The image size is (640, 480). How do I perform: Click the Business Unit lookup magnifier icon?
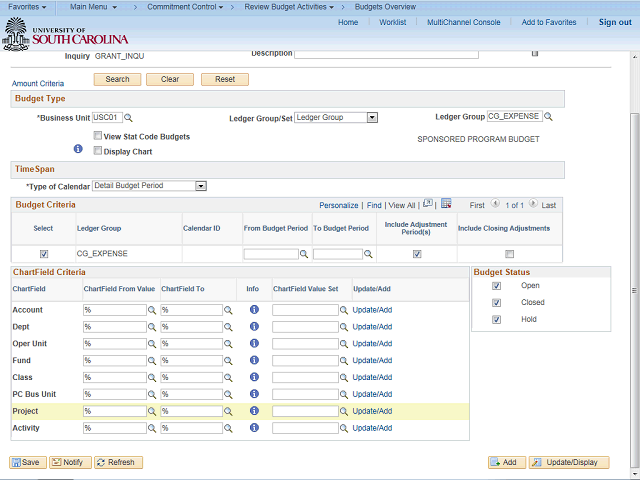128,118
